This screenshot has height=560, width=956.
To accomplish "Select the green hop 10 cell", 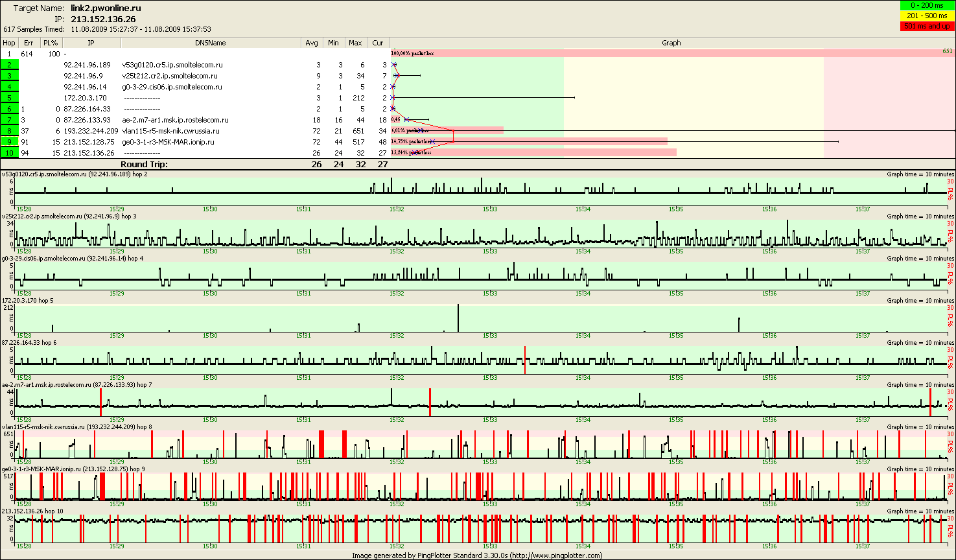I will (x=9, y=153).
